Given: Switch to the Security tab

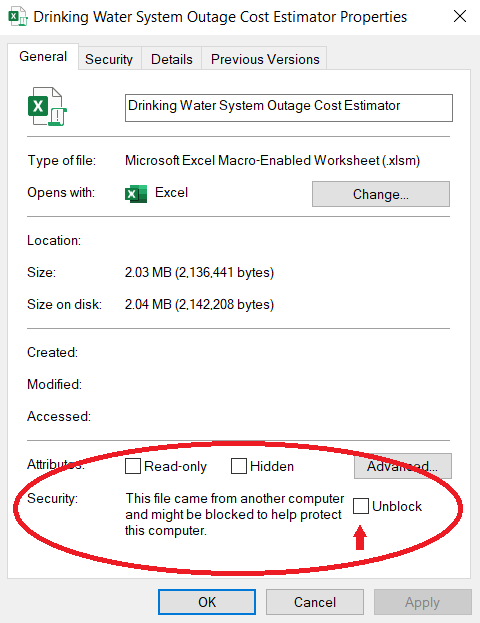Looking at the screenshot, I should (x=109, y=59).
